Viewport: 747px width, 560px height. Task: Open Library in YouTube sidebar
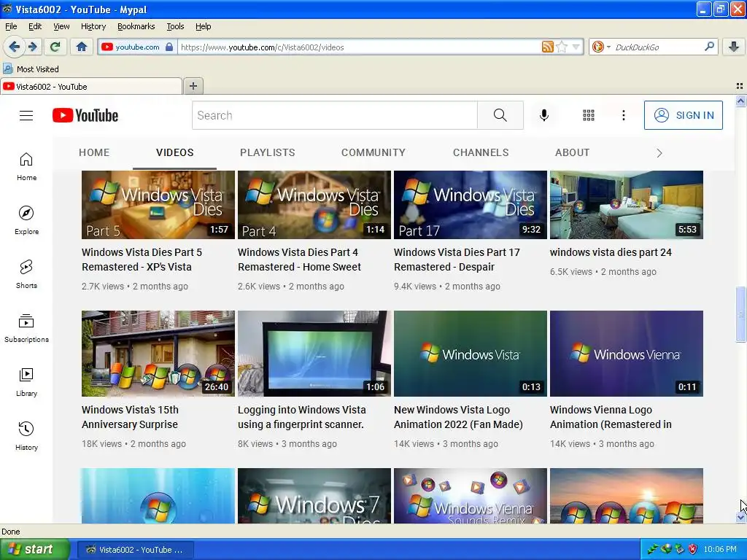(26, 382)
